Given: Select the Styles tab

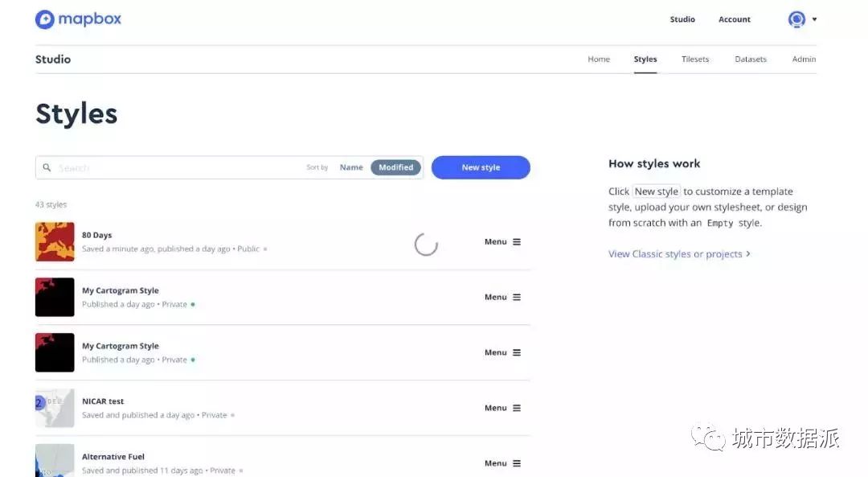Looking at the screenshot, I should 645,60.
